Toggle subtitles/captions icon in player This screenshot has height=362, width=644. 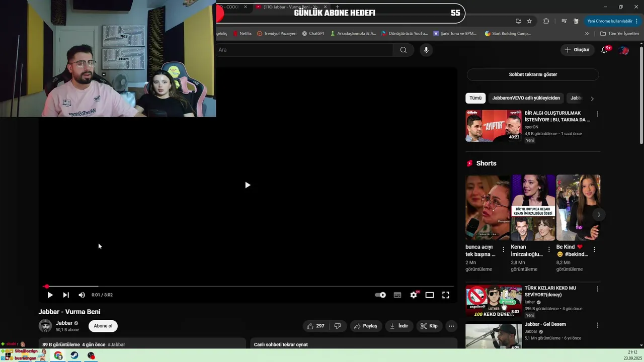[x=397, y=295]
